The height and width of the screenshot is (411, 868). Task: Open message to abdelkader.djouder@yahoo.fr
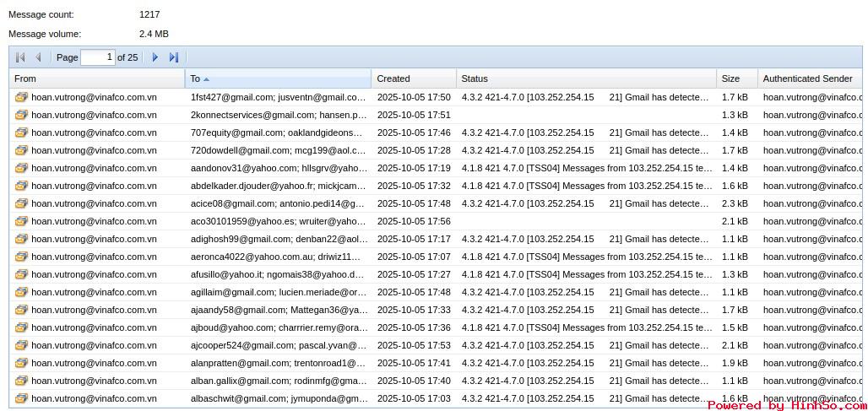(278, 186)
